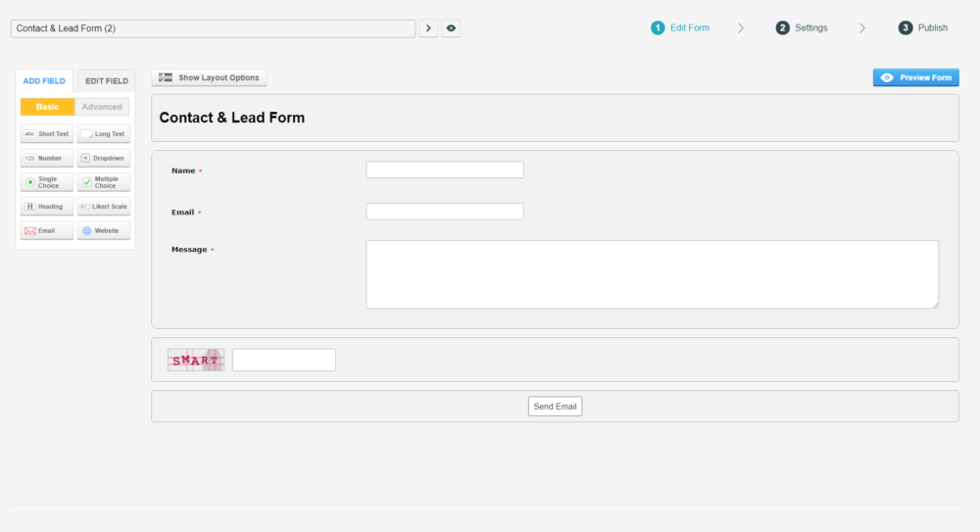Click arrow button next to form name
Screen dimensions: 980x532
[x=428, y=28]
